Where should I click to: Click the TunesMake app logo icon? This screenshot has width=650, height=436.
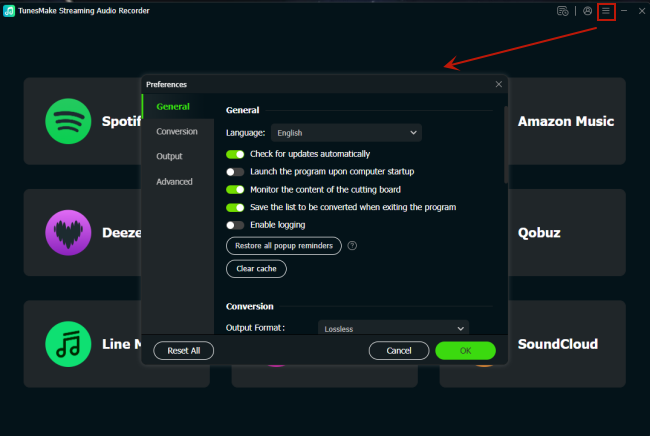point(9,11)
